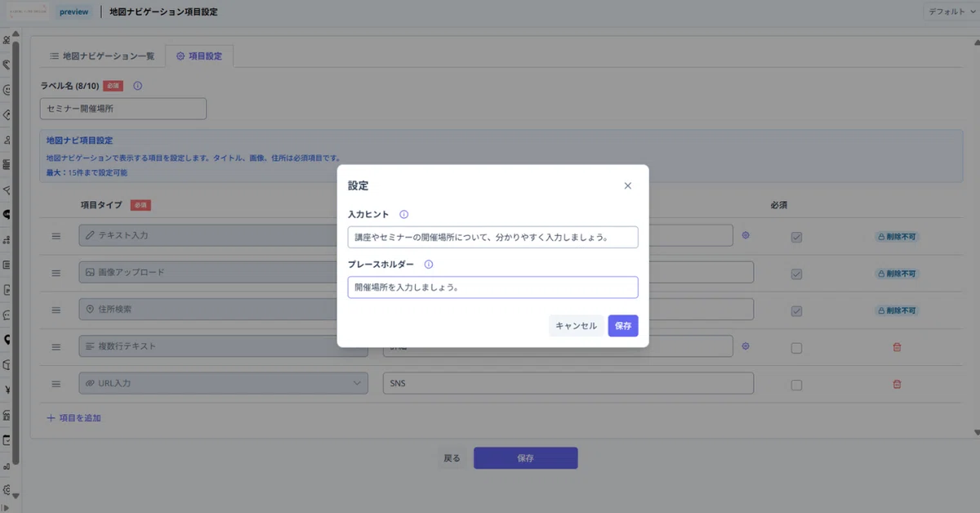
Task: Cancel the 設定 dialog via キャンセル
Action: tap(577, 326)
